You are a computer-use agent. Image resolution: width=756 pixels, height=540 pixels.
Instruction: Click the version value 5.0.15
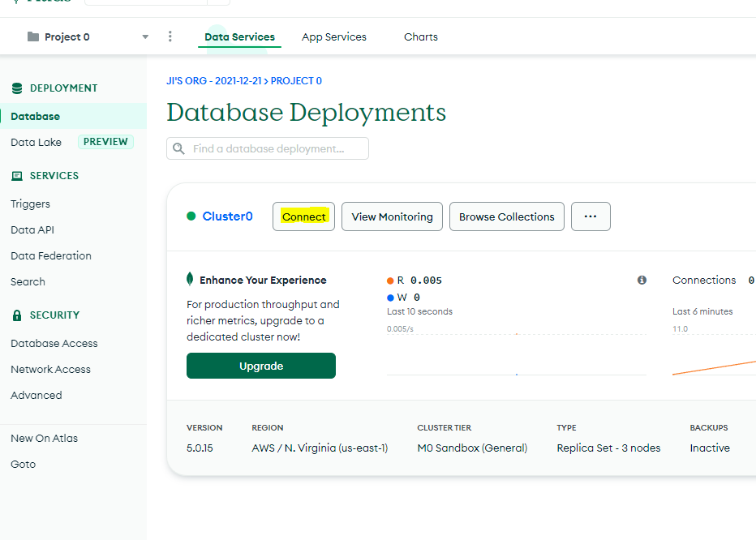(200, 448)
